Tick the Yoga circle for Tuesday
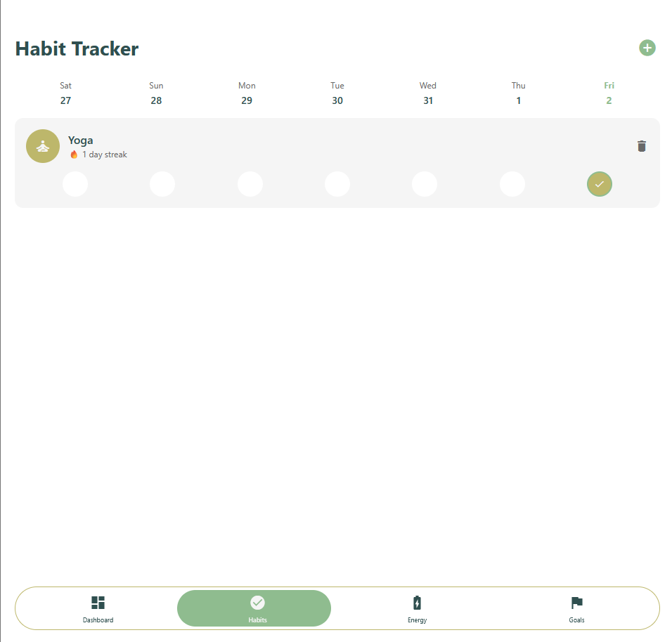Image resolution: width=672 pixels, height=642 pixels. [x=337, y=184]
